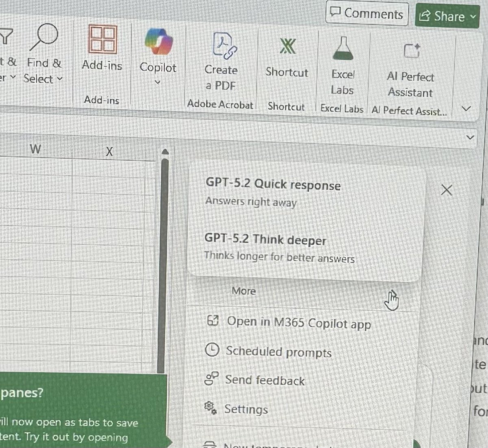Launch the AI Perfect Assistant icon
Screen dimensions: 488x448
coord(412,51)
